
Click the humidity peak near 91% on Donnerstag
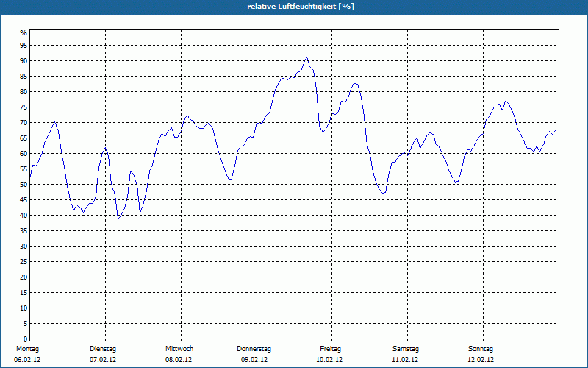[x=306, y=57]
